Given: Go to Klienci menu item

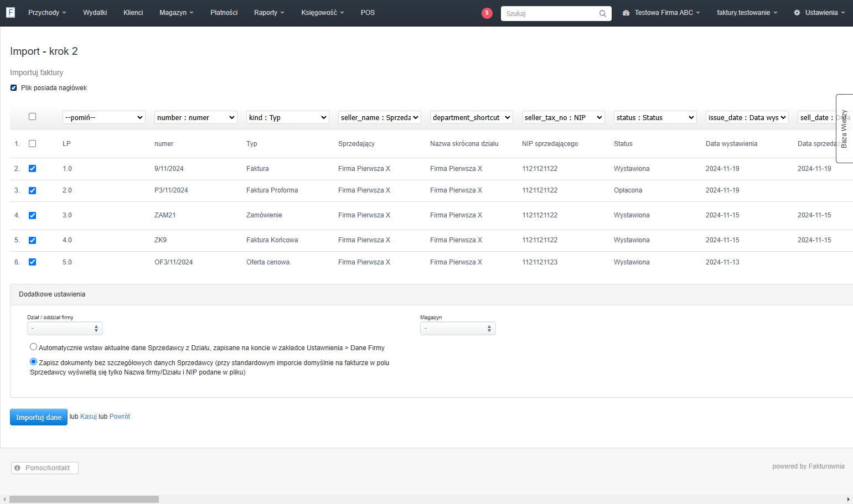Looking at the screenshot, I should [x=133, y=13].
